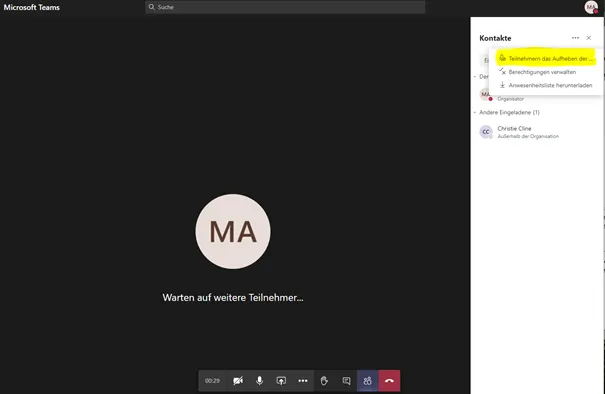Click the 'Microsoft Teams' title
Screen dimensions: 605x394
tap(32, 7)
